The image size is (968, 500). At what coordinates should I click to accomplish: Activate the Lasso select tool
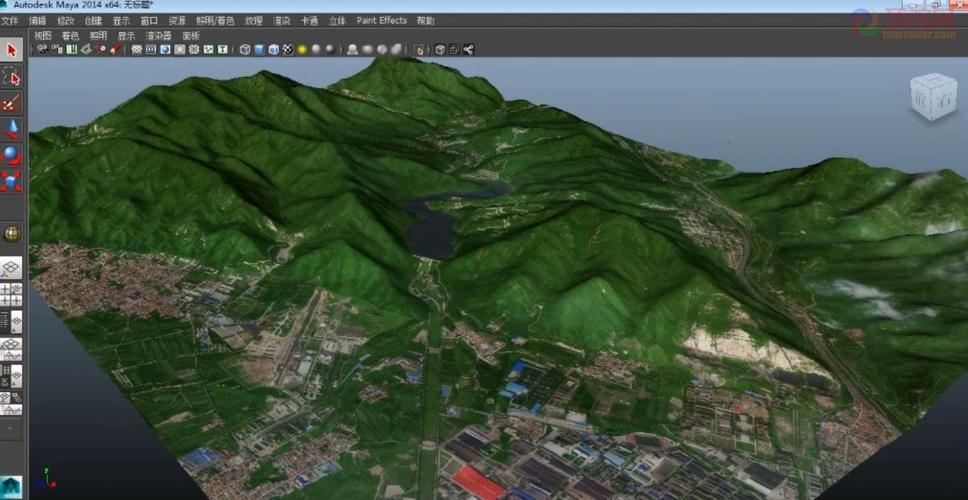(12, 77)
